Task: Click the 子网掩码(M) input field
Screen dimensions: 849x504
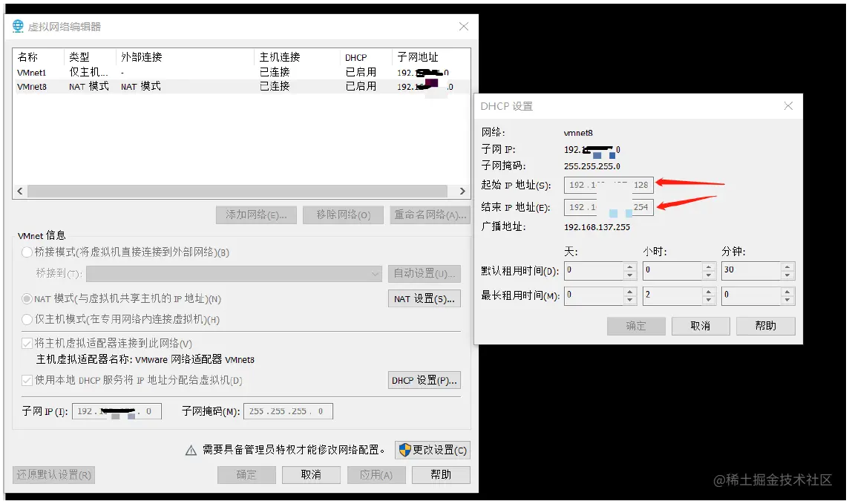Action: 288,411
